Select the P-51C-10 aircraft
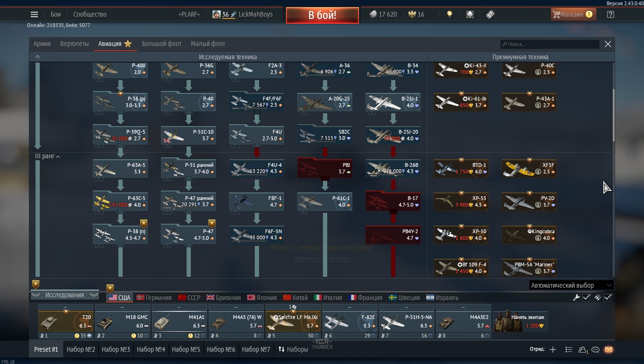This screenshot has height=364, width=644. [x=188, y=135]
